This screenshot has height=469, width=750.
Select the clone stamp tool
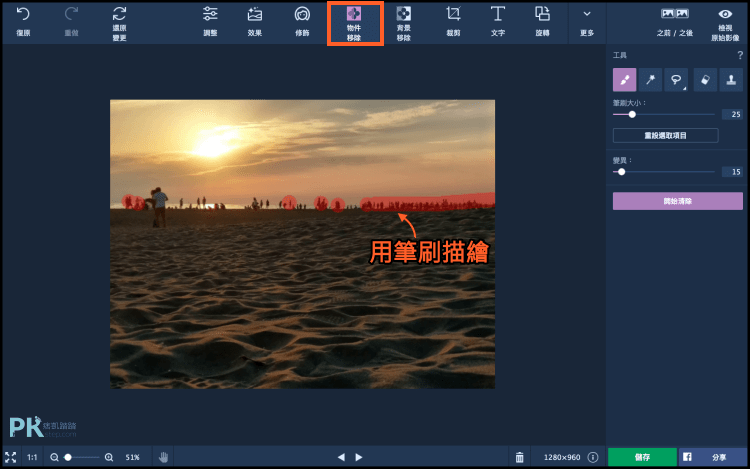[731, 80]
